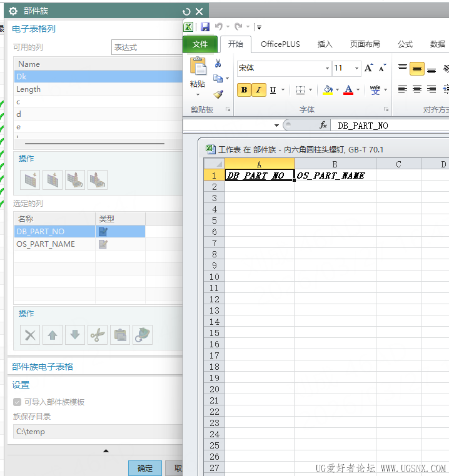Click the fourth add-column icon under 操作
Viewport: 449px width, 476px height.
(98, 180)
